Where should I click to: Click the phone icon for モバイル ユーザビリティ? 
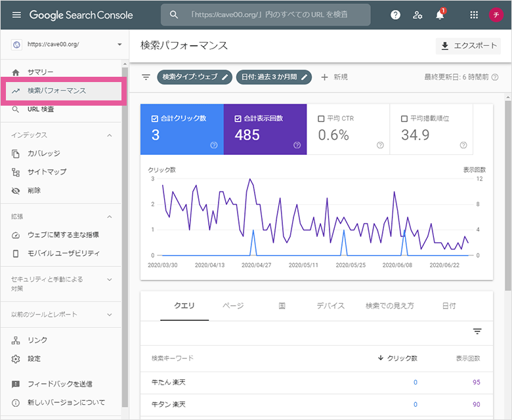point(15,253)
